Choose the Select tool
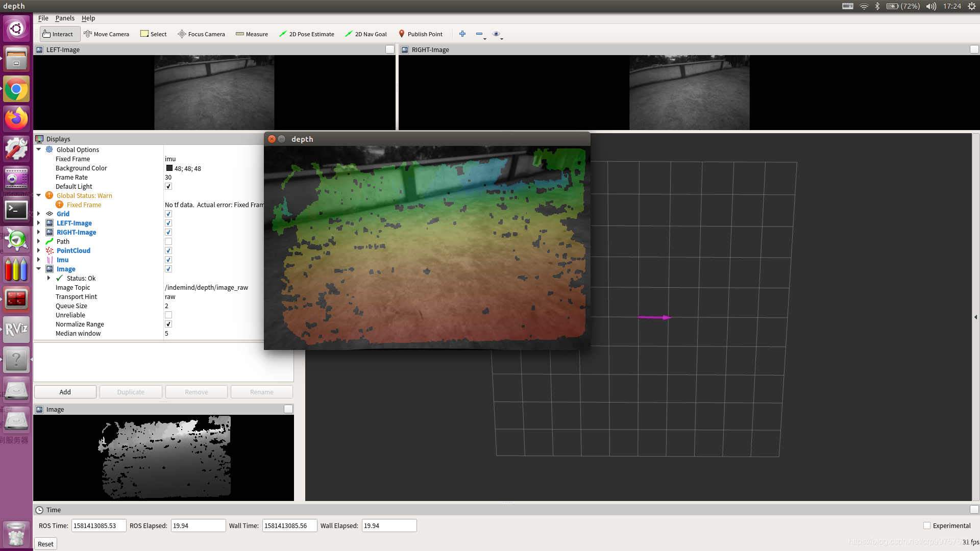 pyautogui.click(x=154, y=34)
